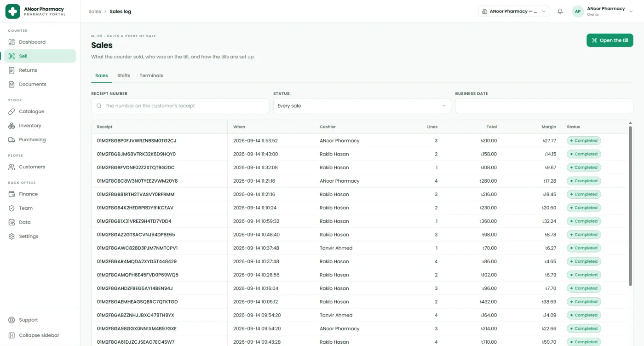Screen dimensions: 644x346
Task: Open the Inventory boxes icon
Action: pos(11,126)
